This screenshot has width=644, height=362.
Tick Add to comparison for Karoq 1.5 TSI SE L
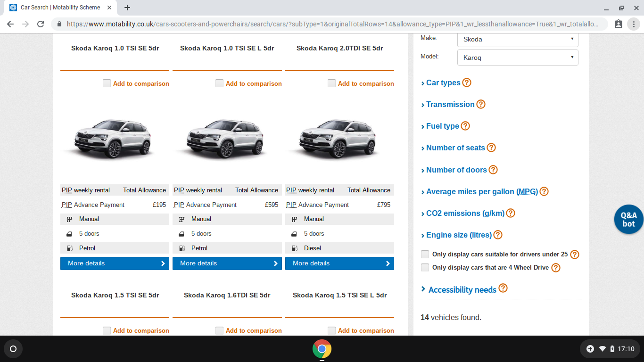tap(331, 330)
